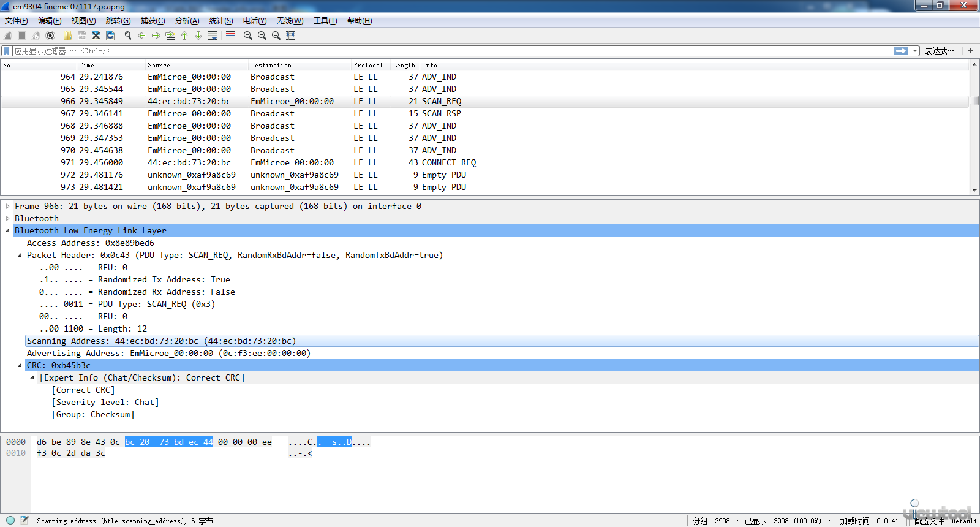Open expert information circle in the status bar
The height and width of the screenshot is (527, 980).
pos(10,520)
